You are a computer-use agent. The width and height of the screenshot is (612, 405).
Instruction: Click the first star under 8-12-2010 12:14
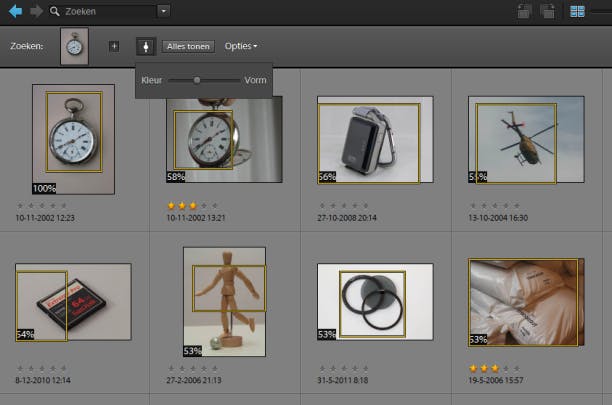click(20, 368)
